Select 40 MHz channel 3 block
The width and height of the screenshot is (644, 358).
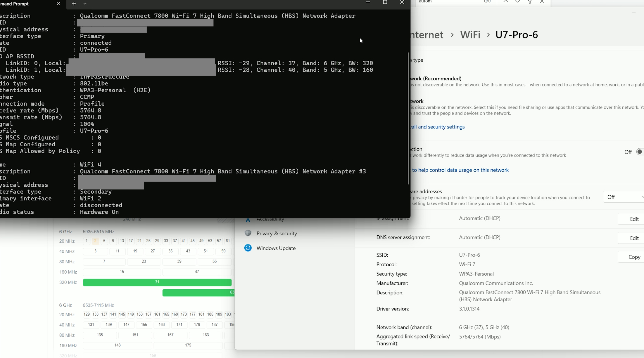95,251
